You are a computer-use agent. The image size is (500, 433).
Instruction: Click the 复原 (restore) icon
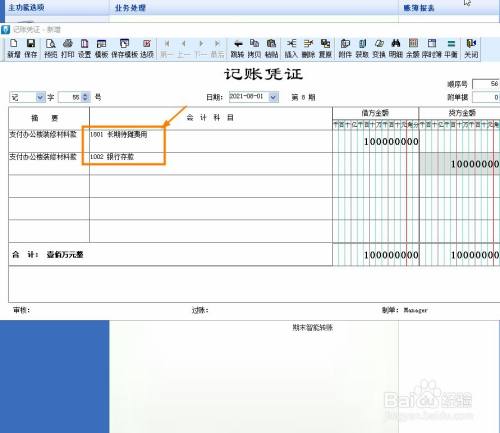[x=325, y=44]
